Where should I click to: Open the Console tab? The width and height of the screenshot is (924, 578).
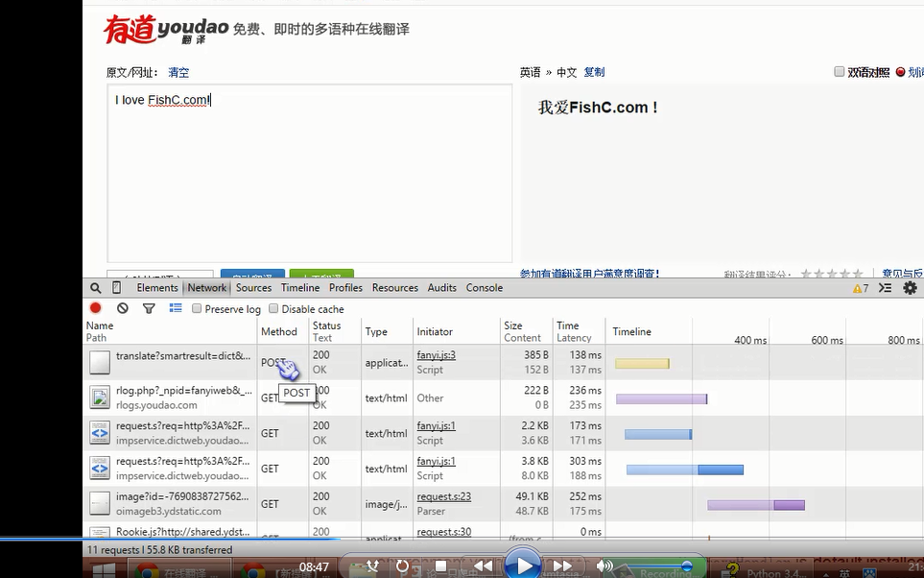coord(485,288)
